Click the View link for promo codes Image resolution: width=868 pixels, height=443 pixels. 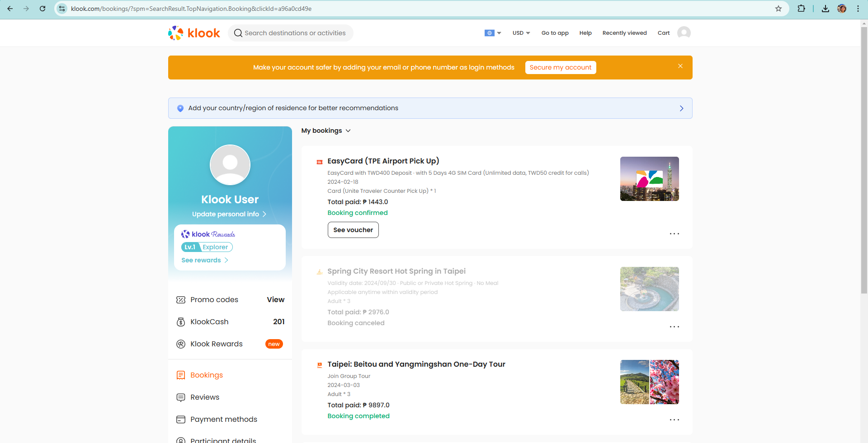click(x=276, y=300)
